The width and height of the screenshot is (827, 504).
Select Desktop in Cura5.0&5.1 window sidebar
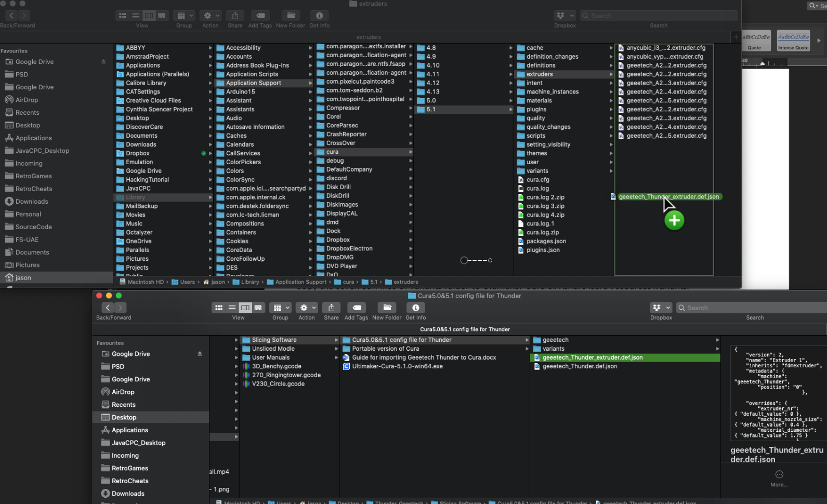tap(124, 417)
